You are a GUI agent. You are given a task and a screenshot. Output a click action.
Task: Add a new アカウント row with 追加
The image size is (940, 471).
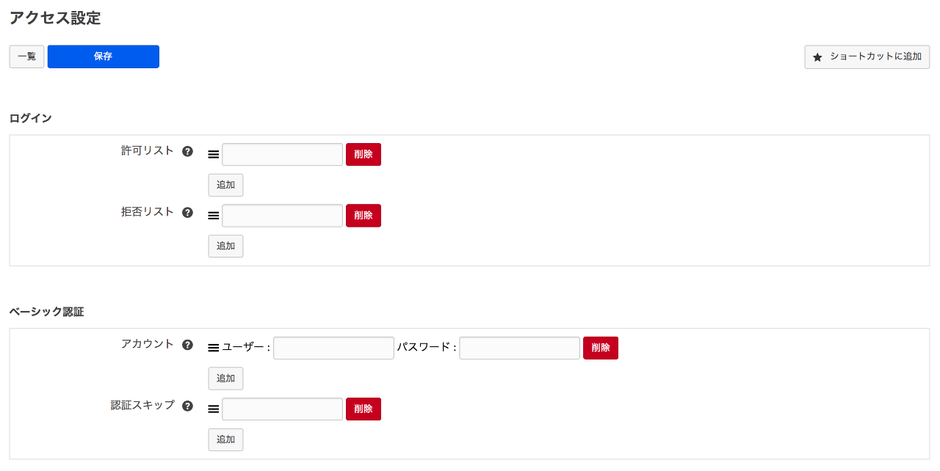point(225,378)
